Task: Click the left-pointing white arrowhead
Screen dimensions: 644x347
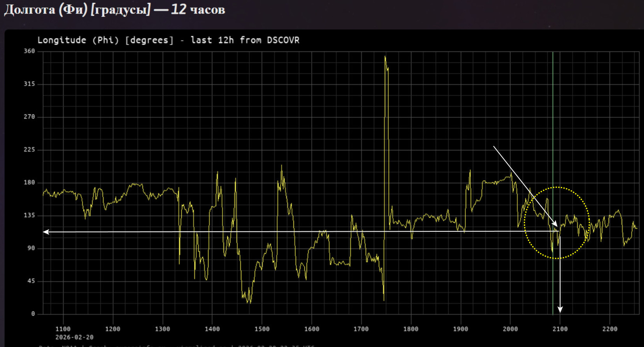Action: 46,232
